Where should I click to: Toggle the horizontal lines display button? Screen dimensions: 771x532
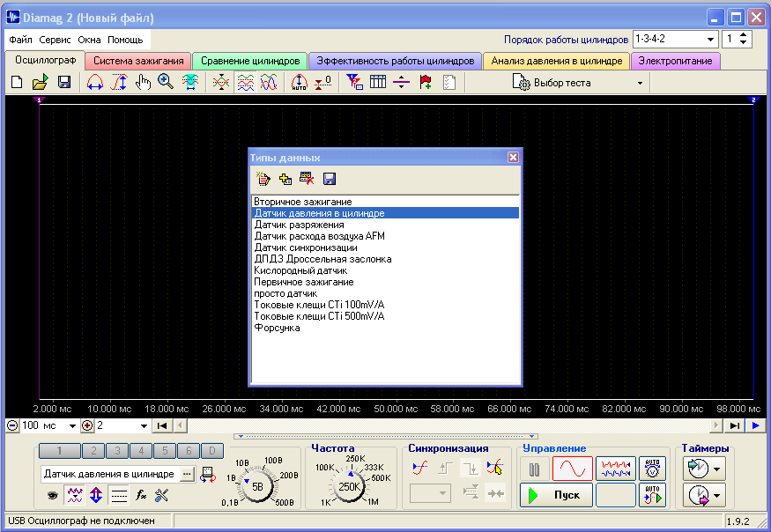118,495
